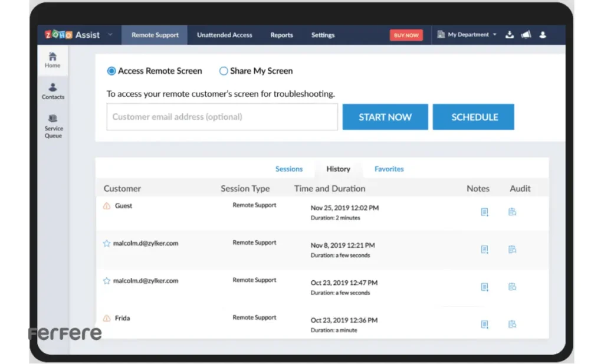Click the Customer email address field
604x364 pixels.
pos(222,117)
